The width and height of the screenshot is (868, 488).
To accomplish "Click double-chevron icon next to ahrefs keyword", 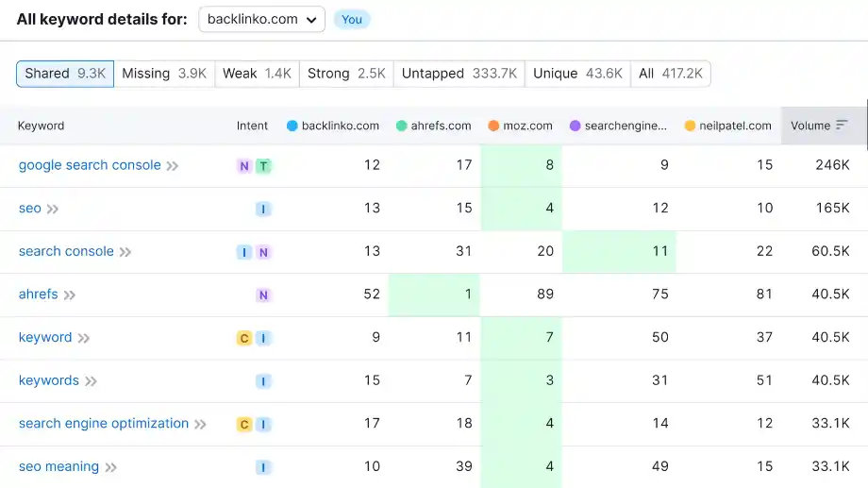I will click(70, 295).
